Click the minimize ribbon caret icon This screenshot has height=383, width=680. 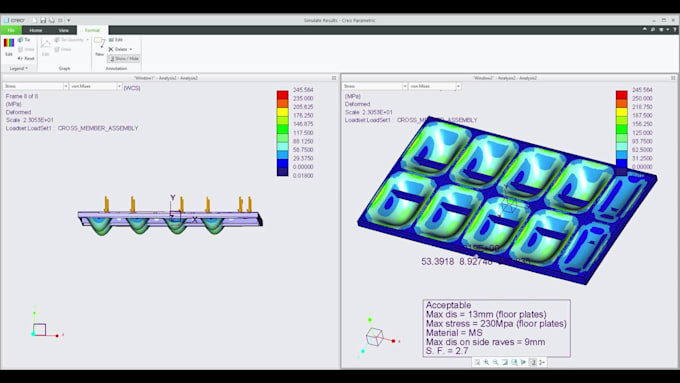click(x=644, y=29)
